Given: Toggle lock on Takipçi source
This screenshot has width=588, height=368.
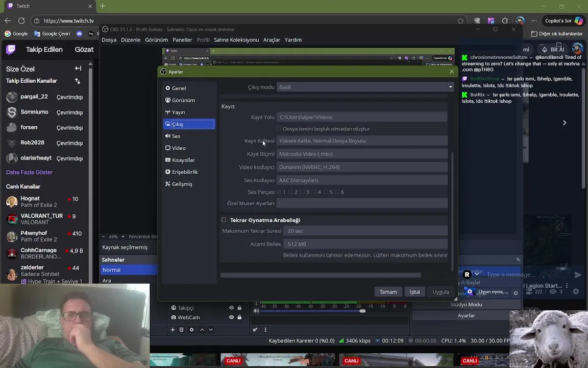Looking at the screenshot, I should tap(239, 308).
